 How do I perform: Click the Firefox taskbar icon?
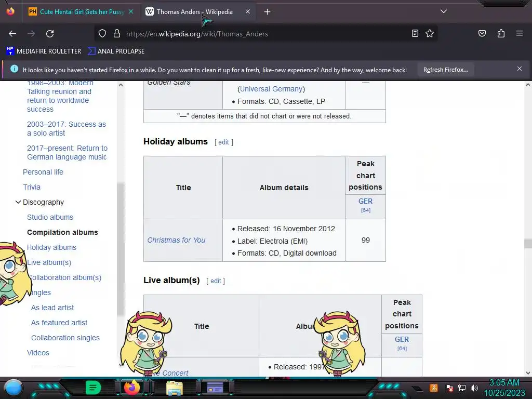(132, 388)
